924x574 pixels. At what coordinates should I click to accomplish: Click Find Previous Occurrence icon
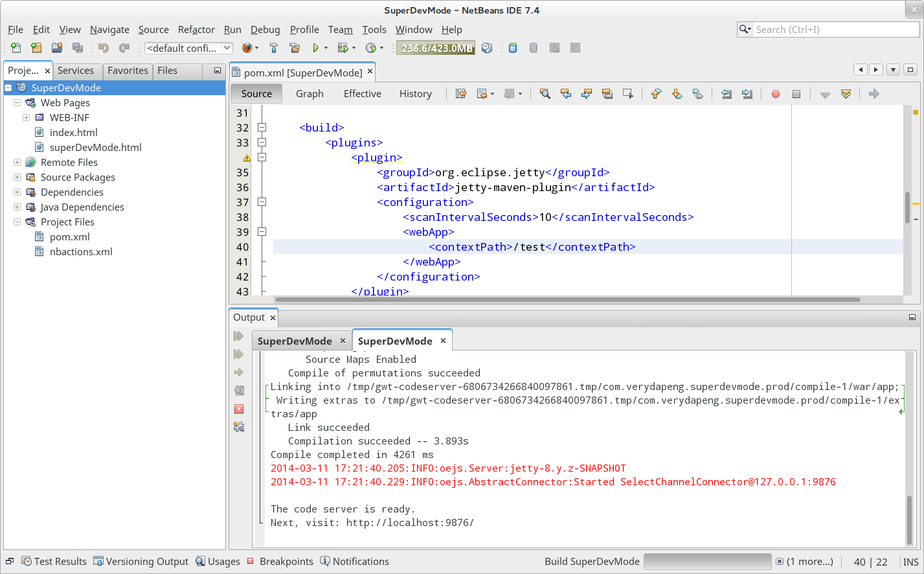coord(566,94)
